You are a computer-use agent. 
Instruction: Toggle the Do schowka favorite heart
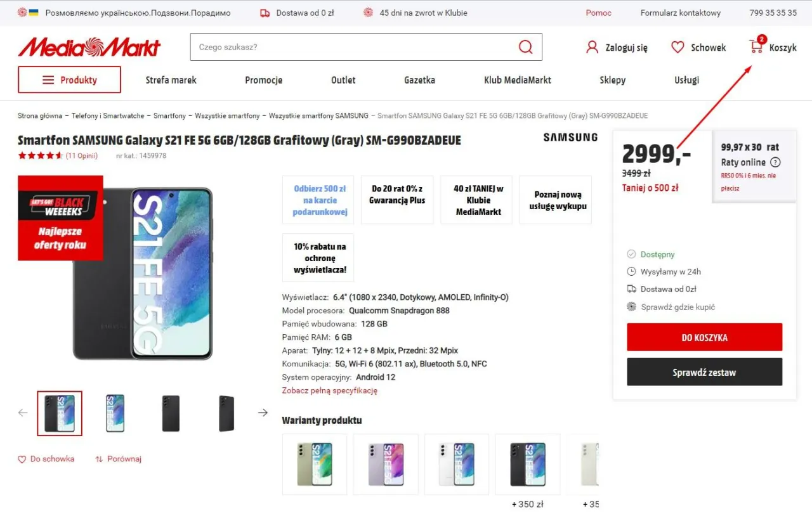pyautogui.click(x=22, y=458)
